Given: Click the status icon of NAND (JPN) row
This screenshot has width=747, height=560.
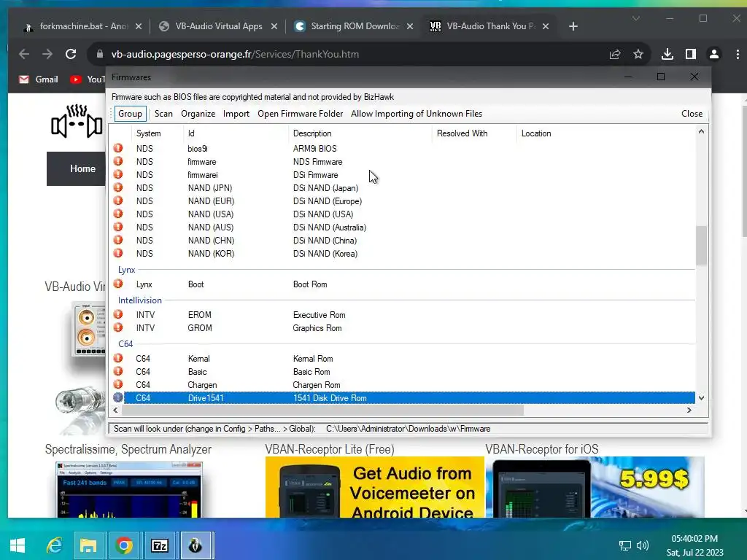Looking at the screenshot, I should [x=118, y=187].
